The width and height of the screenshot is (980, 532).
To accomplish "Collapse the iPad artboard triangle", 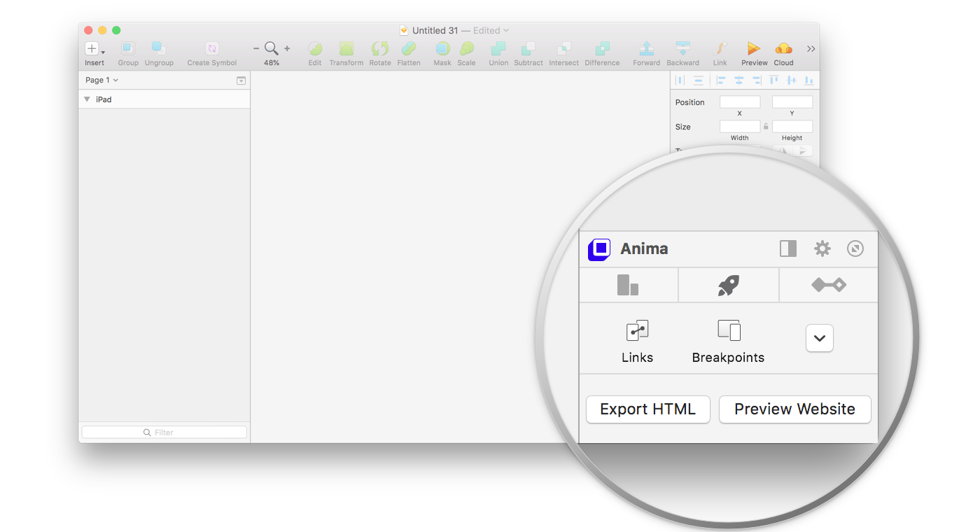I will pos(87,99).
